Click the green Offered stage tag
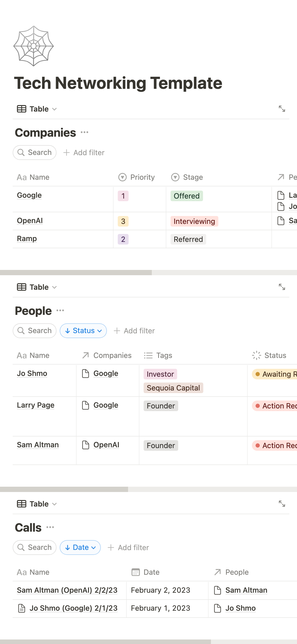The image size is (297, 644). [187, 196]
